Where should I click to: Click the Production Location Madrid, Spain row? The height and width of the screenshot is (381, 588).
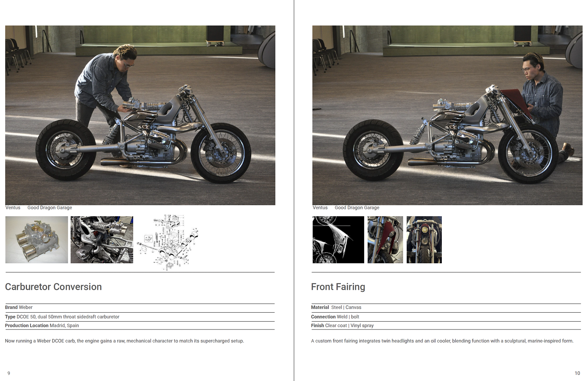(x=140, y=326)
